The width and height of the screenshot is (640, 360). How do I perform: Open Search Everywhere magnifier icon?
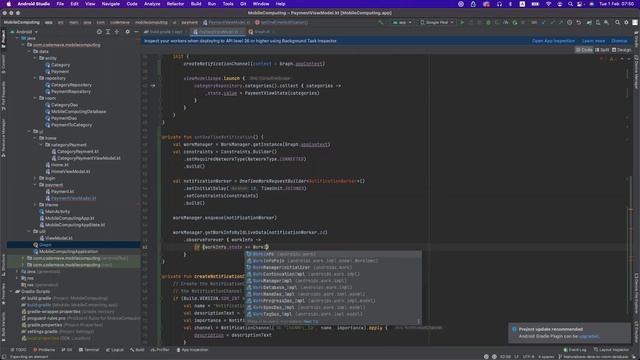tap(617, 22)
